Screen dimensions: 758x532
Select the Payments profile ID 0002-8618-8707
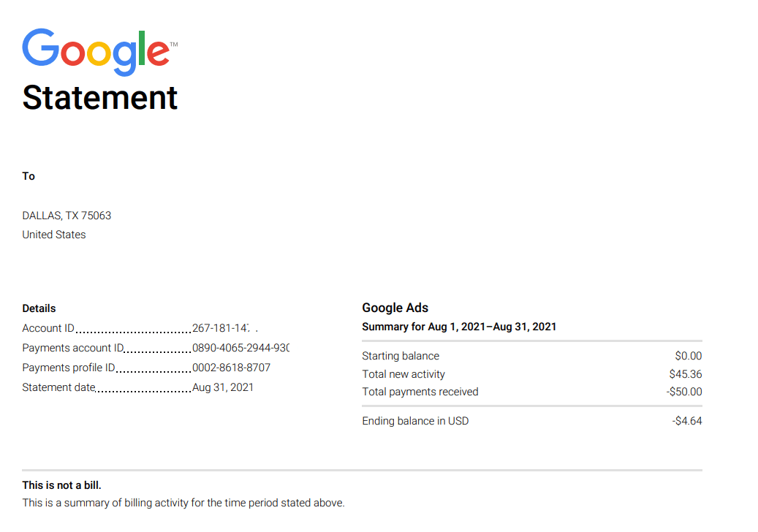(230, 367)
